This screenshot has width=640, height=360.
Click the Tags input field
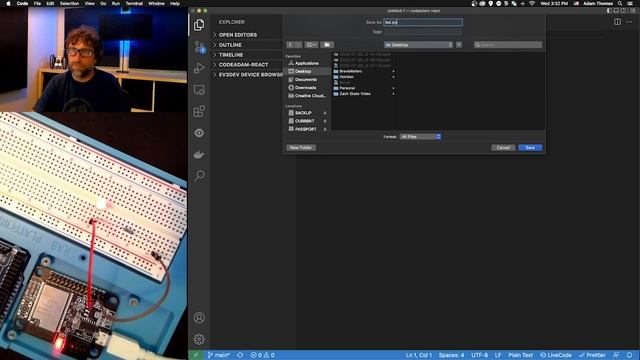423,31
